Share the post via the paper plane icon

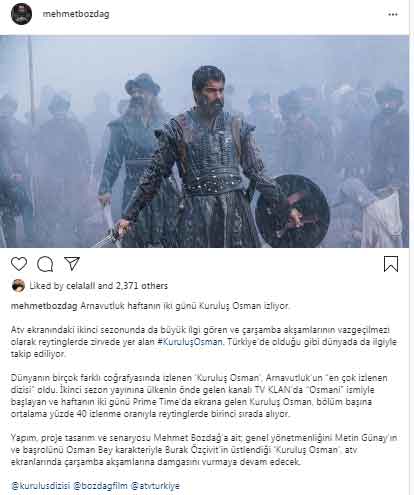pyautogui.click(x=72, y=264)
